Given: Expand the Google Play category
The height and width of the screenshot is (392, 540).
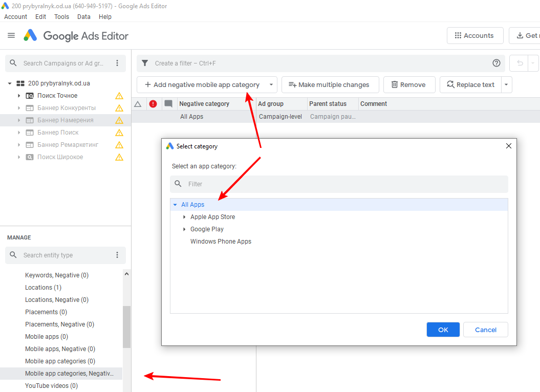Looking at the screenshot, I should pyautogui.click(x=184, y=229).
